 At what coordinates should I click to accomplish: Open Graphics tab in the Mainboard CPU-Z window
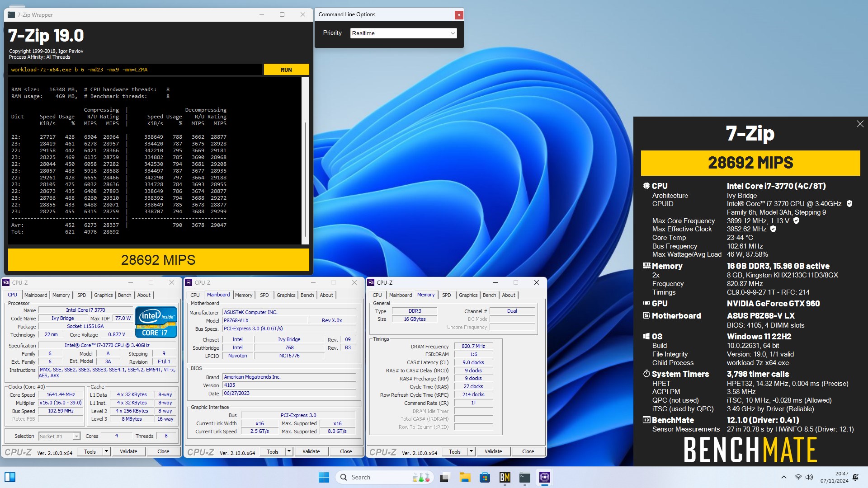(x=286, y=295)
